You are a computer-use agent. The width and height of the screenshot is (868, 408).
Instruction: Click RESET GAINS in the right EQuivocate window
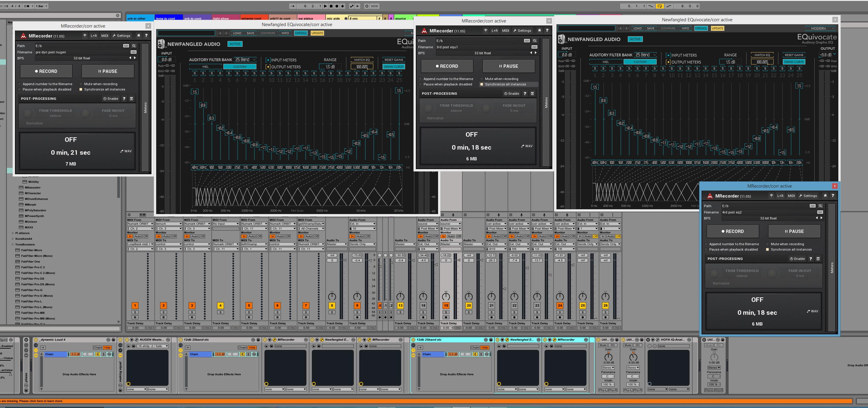click(x=794, y=55)
